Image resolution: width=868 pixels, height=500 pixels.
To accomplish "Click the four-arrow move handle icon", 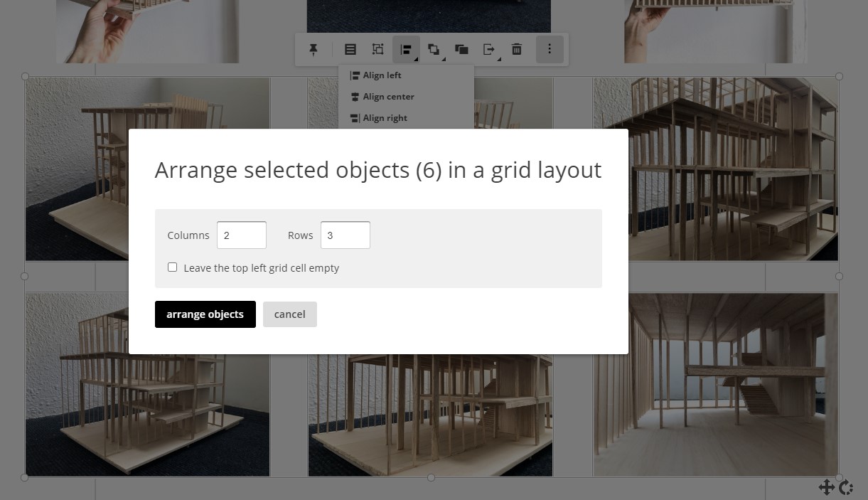I will 826,487.
